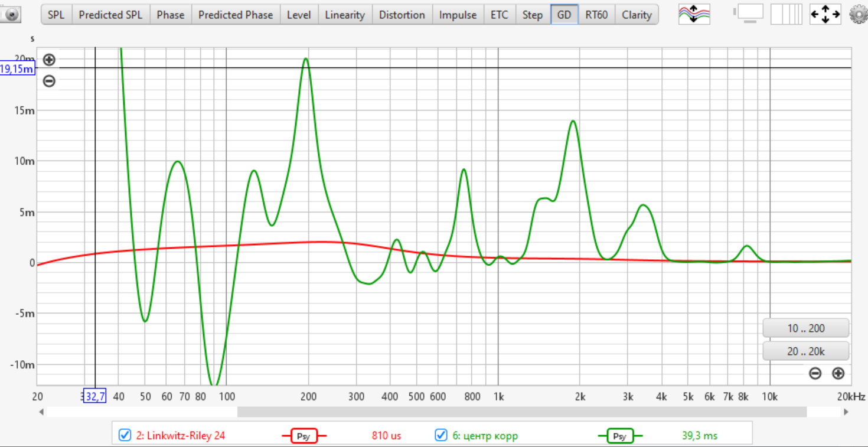Click the separate traces icon
This screenshot has width=868, height=447.
(x=694, y=14)
